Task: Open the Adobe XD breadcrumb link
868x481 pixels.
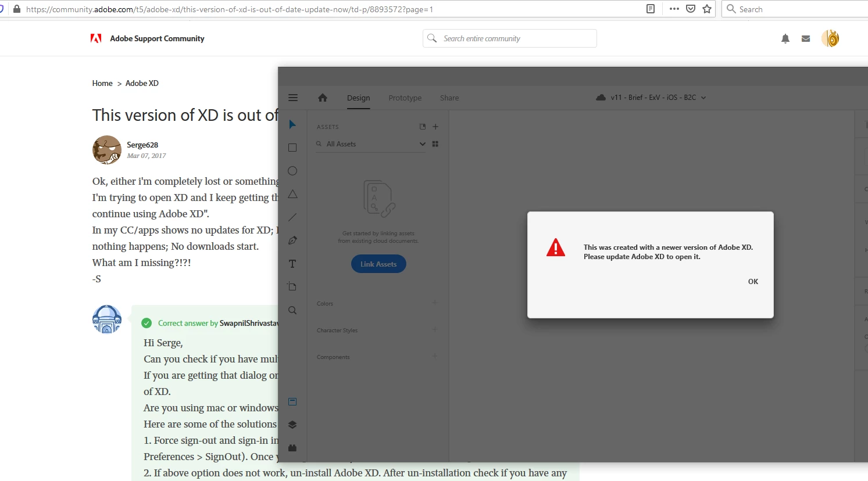Action: (142, 83)
